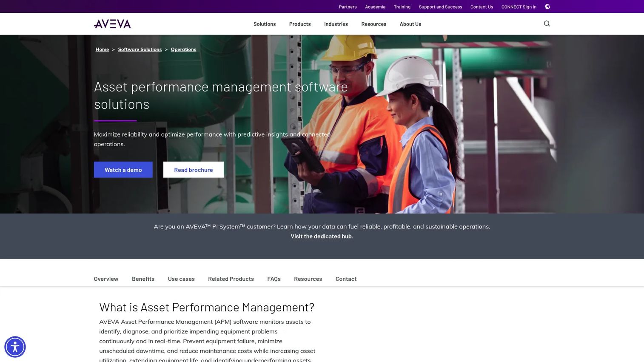Screen dimensions: 644x362
Task: Open the Related Products tab
Action: pos(231,279)
